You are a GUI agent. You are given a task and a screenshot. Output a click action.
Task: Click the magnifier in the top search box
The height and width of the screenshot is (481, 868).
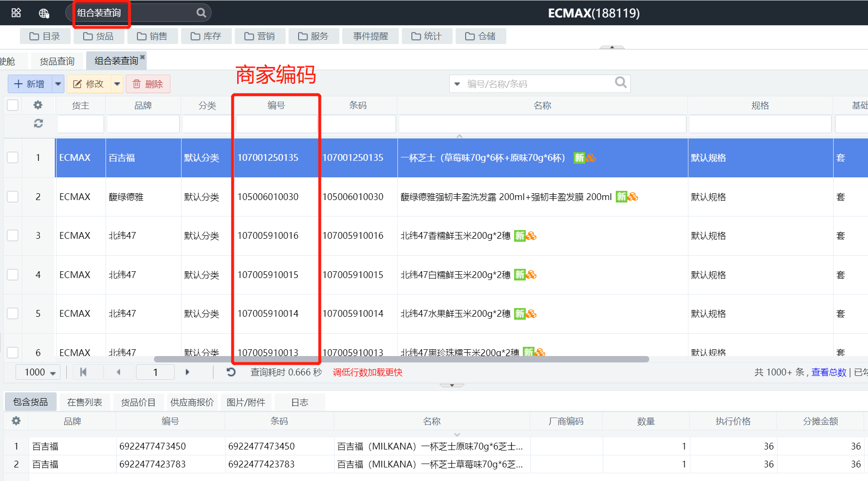(201, 13)
